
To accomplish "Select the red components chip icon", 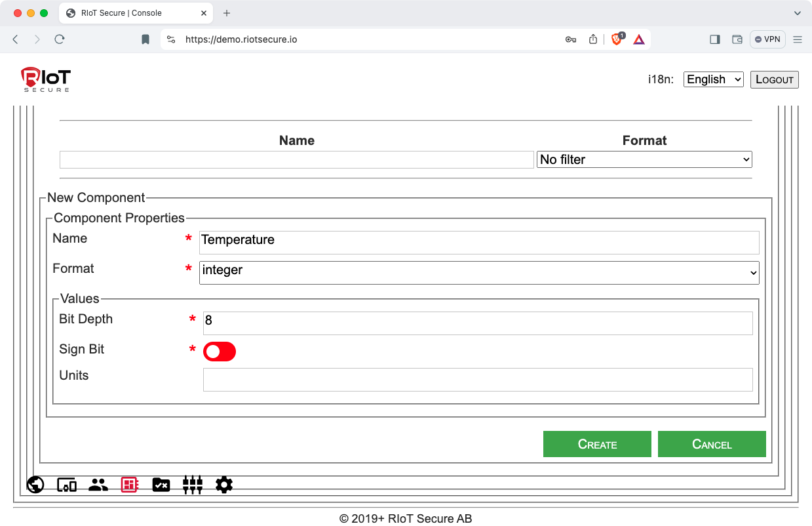I will click(x=130, y=485).
